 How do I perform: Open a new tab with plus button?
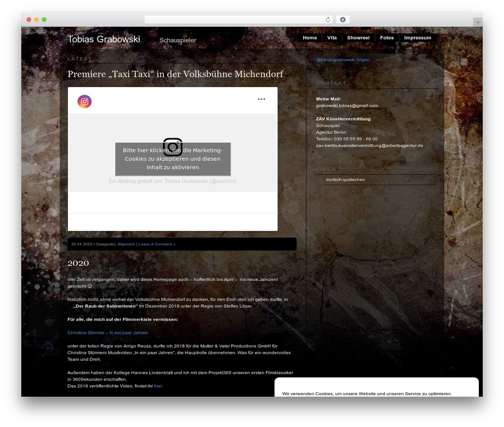coord(478,22)
